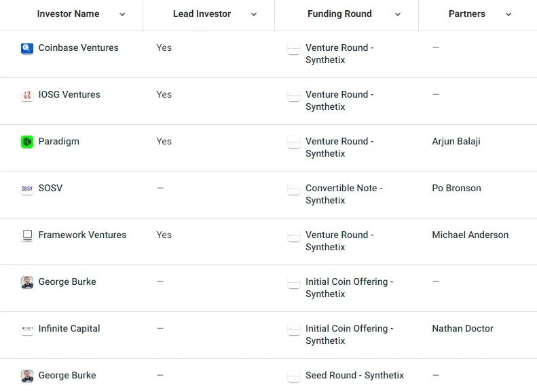
Task: Open partner Nathan Doctor's profile
Action: click(x=463, y=329)
